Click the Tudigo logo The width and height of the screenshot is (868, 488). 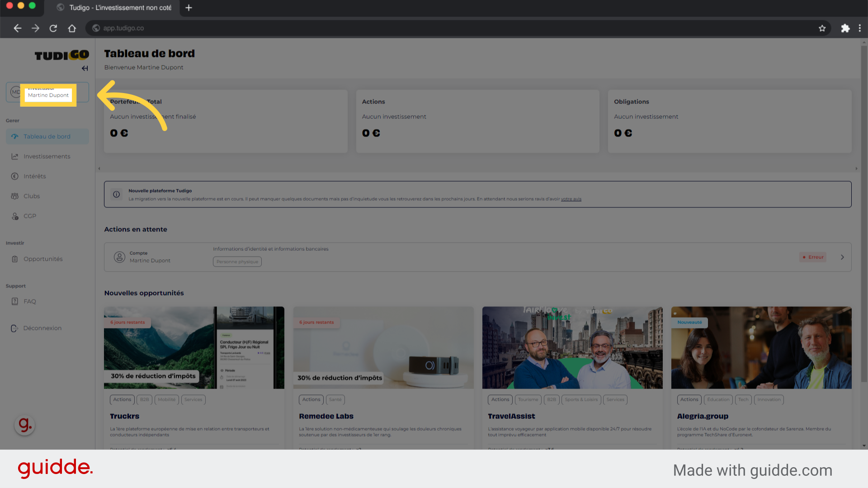pyautogui.click(x=62, y=55)
